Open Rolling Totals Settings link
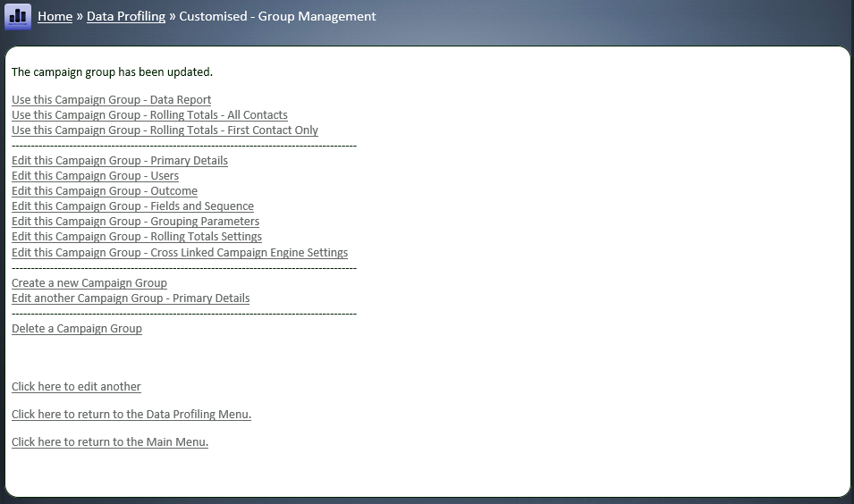Viewport: 854px width, 504px height. pos(136,237)
